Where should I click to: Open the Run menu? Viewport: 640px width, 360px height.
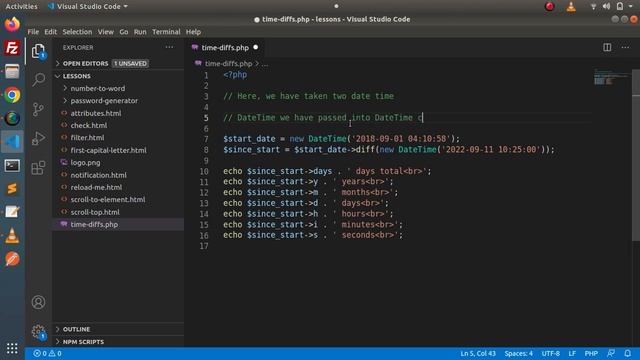click(140, 32)
